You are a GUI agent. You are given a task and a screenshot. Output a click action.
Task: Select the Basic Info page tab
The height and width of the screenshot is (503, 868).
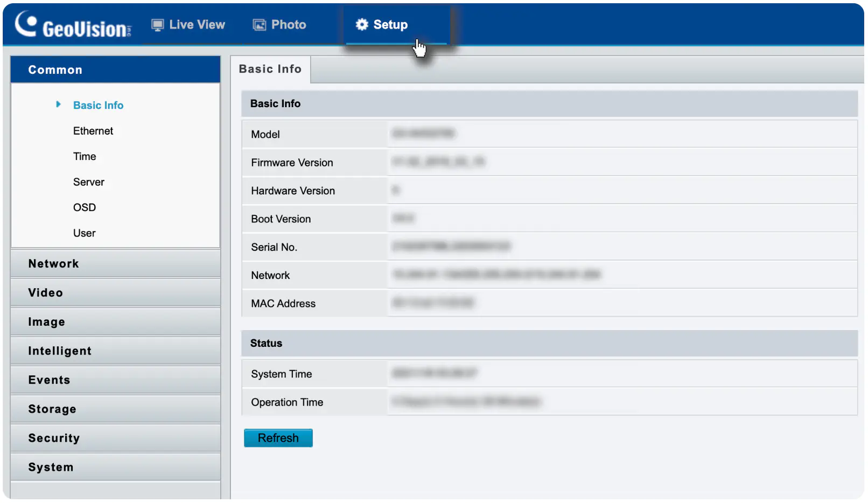270,69
